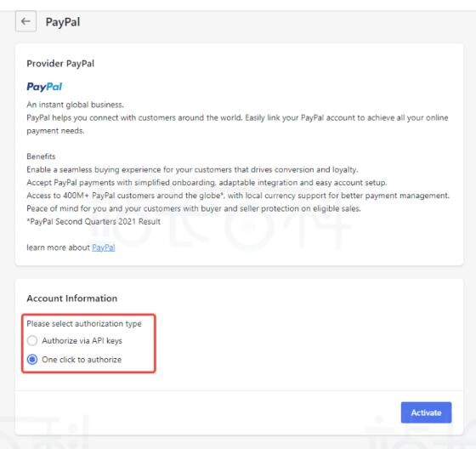Screen dimensions: 476x449
Task: Click the 'An instant global business.' tagline
Action: (75, 105)
